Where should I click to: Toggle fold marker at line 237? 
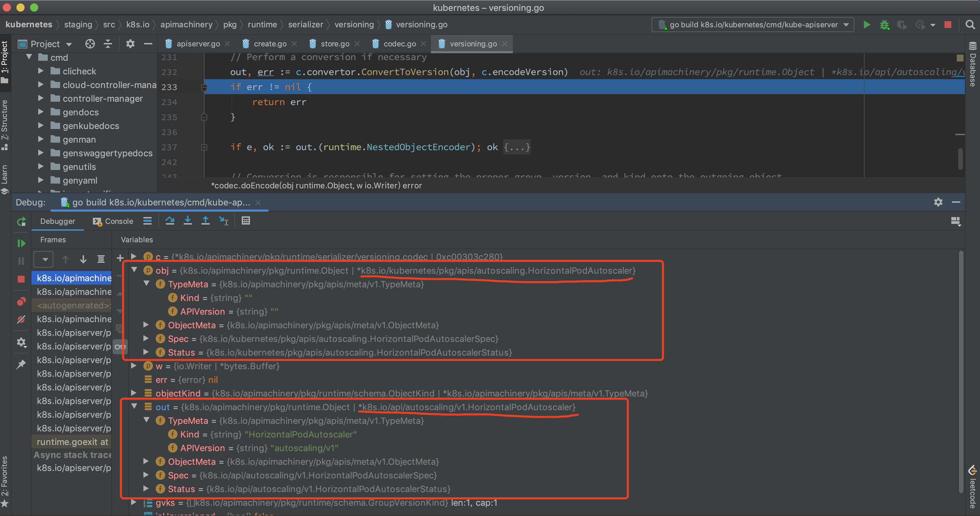pos(204,147)
